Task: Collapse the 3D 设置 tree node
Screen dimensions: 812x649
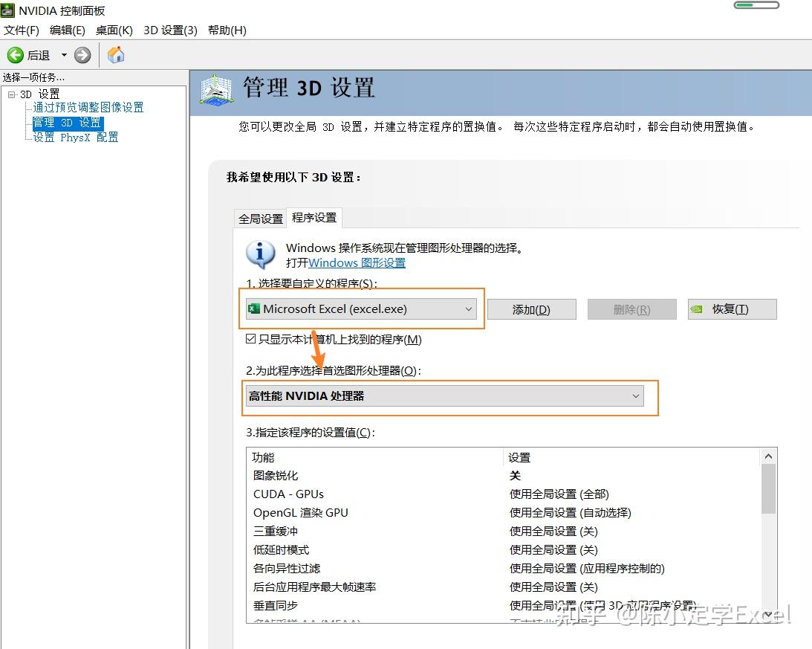Action: [11, 94]
